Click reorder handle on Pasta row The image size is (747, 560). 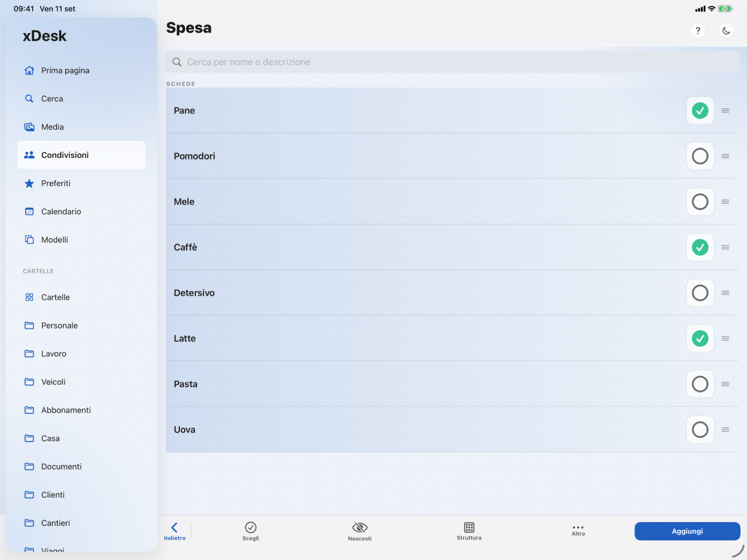point(725,384)
